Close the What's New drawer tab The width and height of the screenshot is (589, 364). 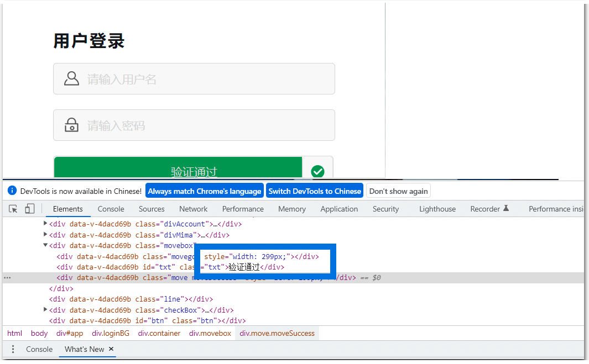pos(111,349)
